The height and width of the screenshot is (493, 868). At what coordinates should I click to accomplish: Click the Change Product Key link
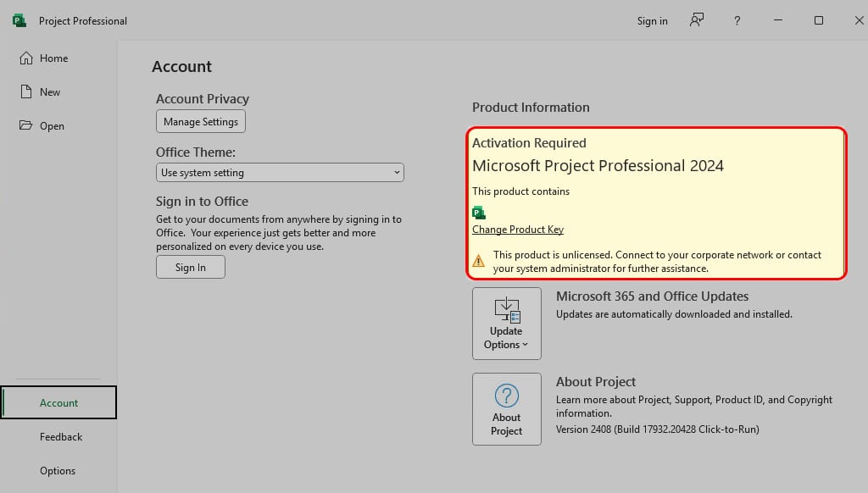point(518,229)
